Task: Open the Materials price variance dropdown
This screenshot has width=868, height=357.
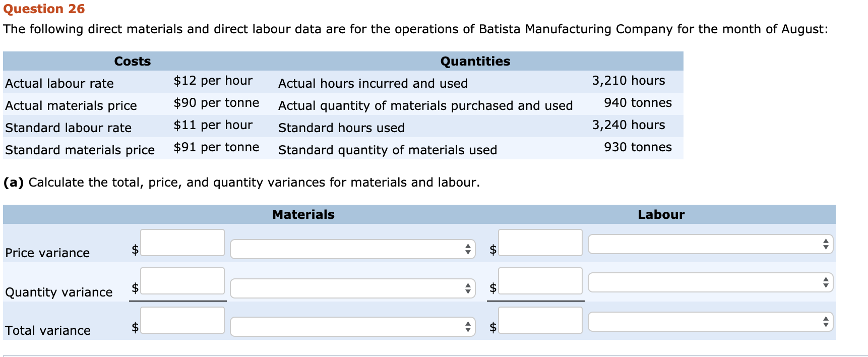Action: (x=353, y=249)
